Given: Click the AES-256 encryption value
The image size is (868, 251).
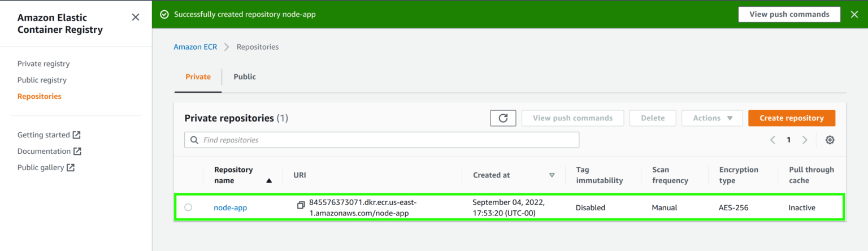Looking at the screenshot, I should click(x=734, y=208).
